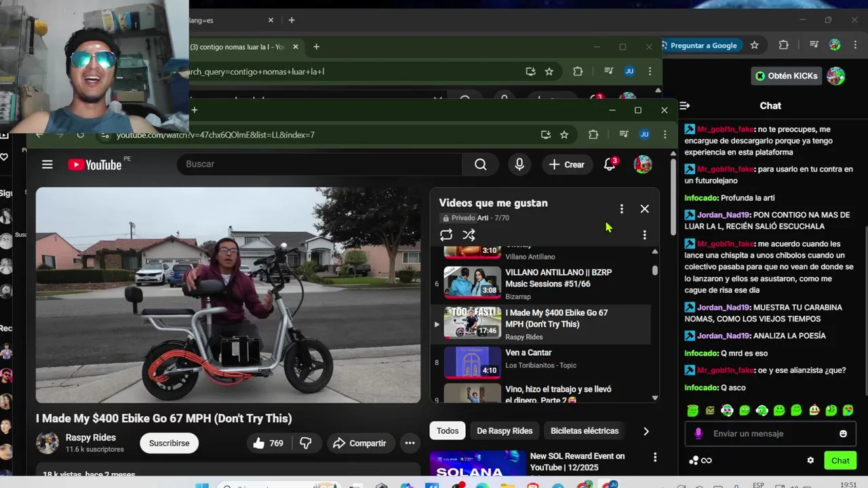The width and height of the screenshot is (868, 488).
Task: Open YouTube notifications bell
Action: pos(610,164)
